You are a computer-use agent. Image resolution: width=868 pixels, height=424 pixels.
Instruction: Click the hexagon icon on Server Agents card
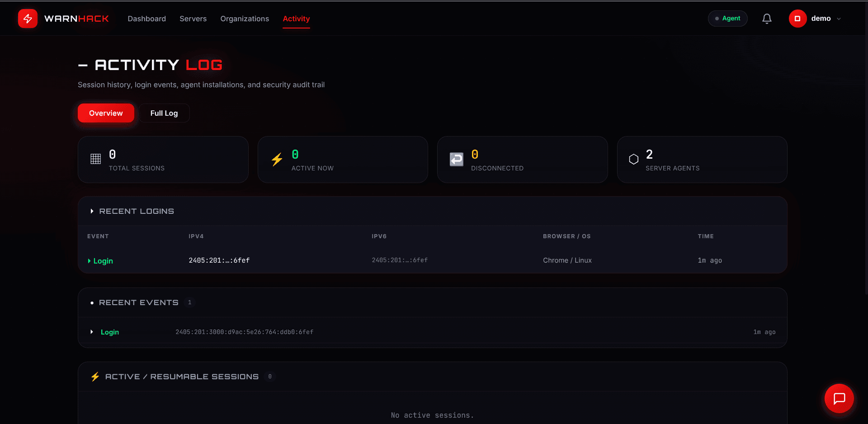[634, 159]
